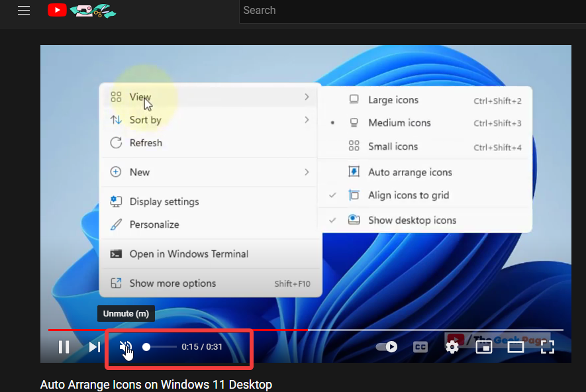
Task: Expand the View submenu arrow
Action: click(307, 97)
